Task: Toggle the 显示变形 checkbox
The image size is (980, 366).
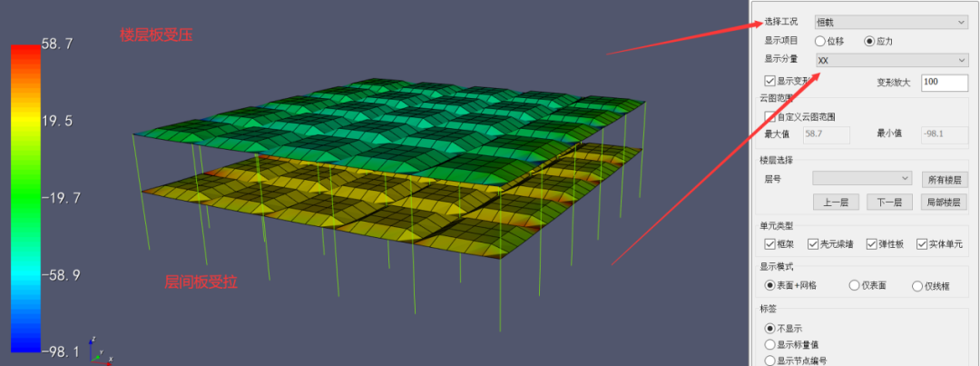Action: click(x=770, y=81)
